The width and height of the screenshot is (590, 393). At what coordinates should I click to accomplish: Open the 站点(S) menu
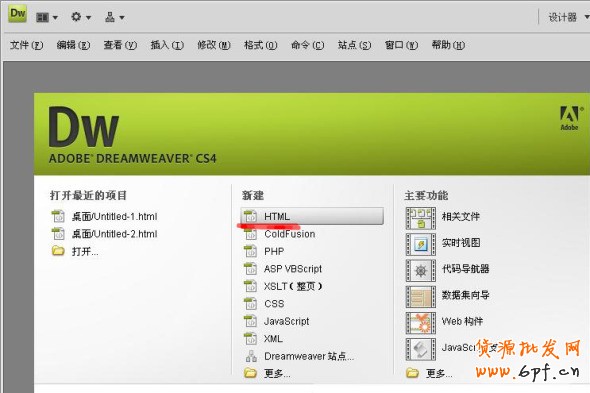354,45
